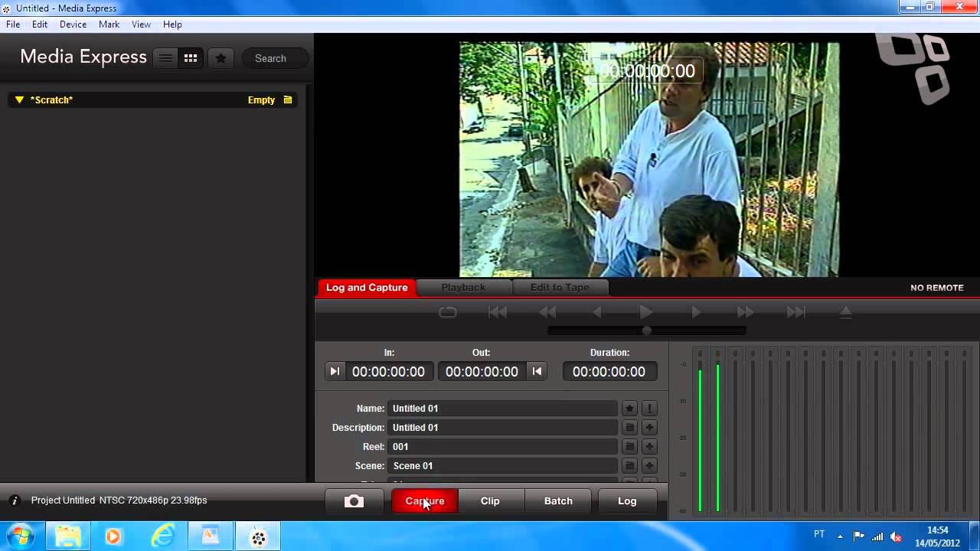
Task: Open Windows Explorer from taskbar
Action: point(68,536)
